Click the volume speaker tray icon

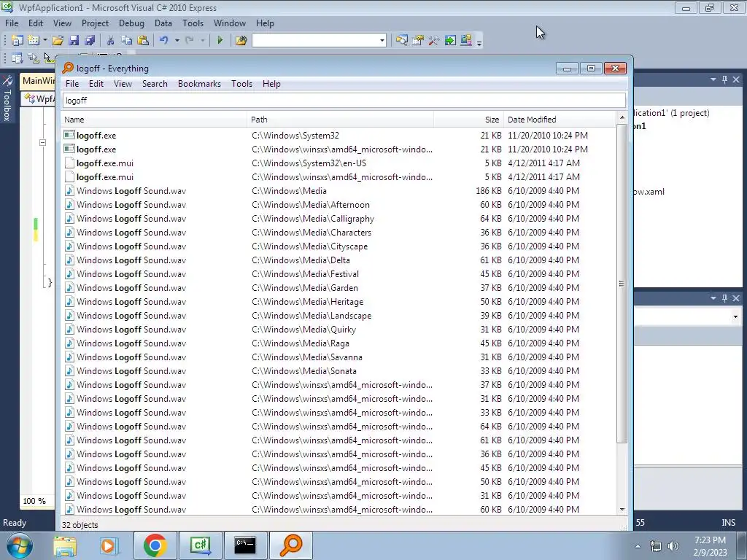pyautogui.click(x=673, y=546)
